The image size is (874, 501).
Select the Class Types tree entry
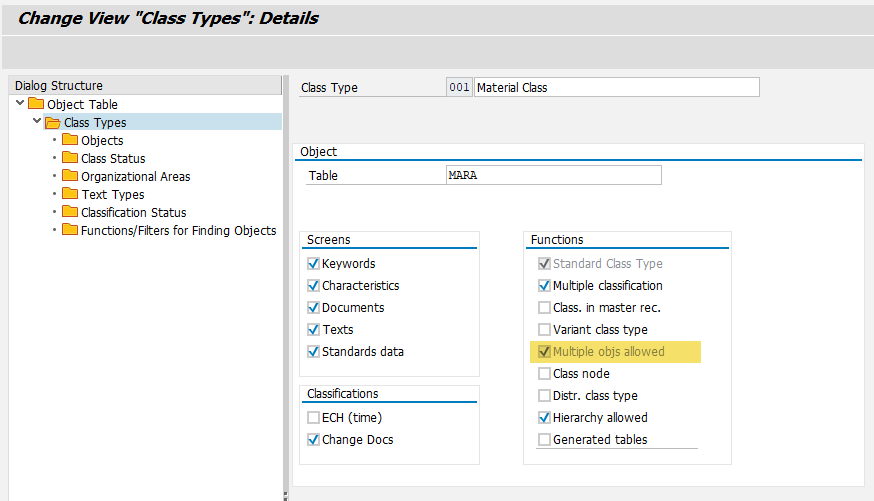point(95,122)
